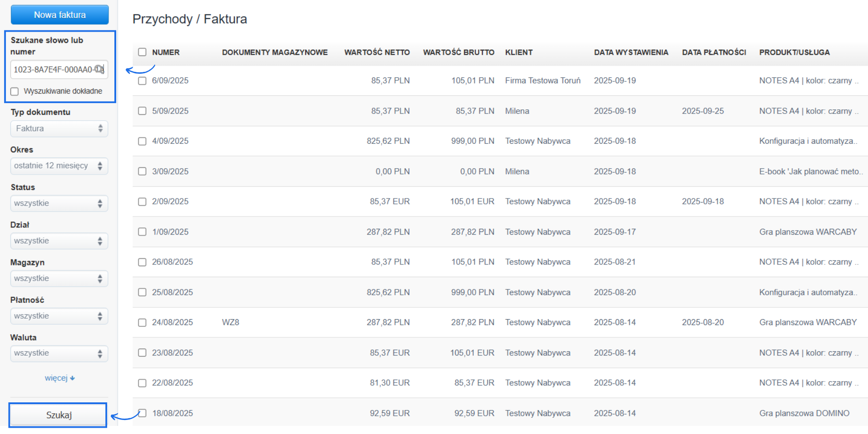Open the Status filter dropdown

59,203
